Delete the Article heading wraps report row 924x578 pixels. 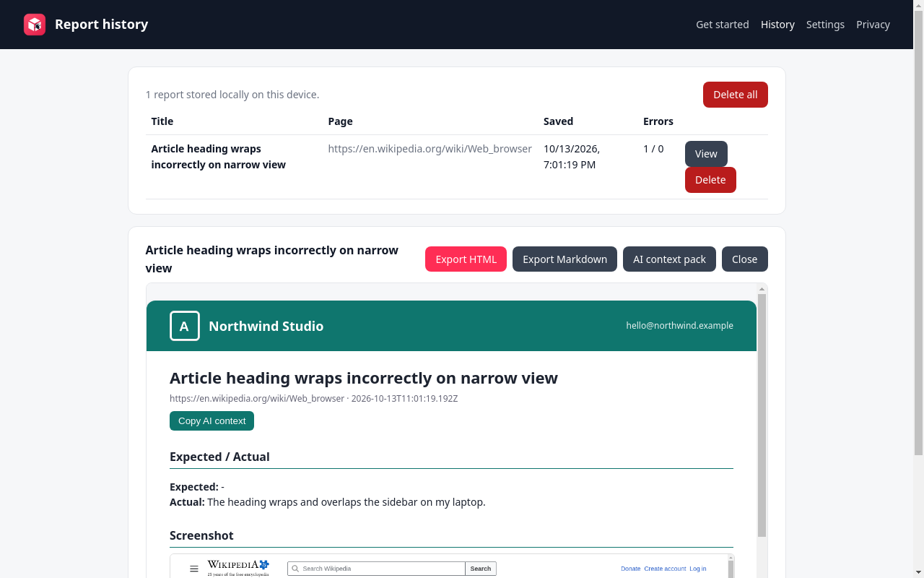coord(710,180)
